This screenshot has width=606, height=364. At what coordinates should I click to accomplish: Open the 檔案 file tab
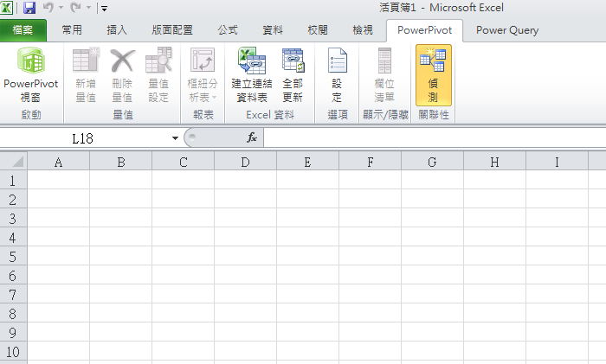(23, 30)
